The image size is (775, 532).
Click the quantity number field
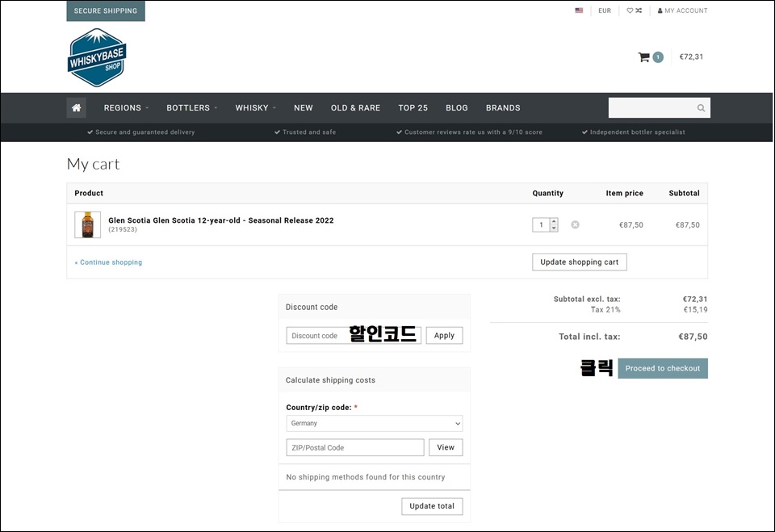[x=541, y=225]
